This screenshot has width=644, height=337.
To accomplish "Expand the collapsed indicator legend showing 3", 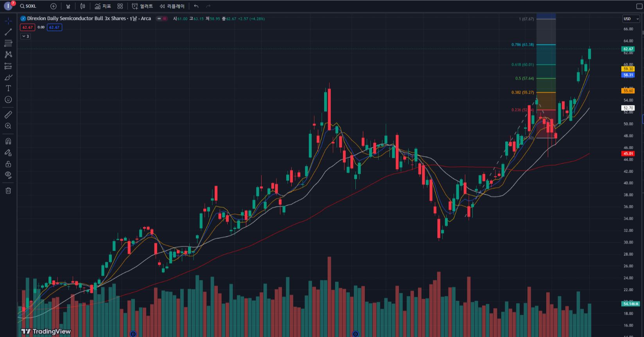I will tap(25, 36).
